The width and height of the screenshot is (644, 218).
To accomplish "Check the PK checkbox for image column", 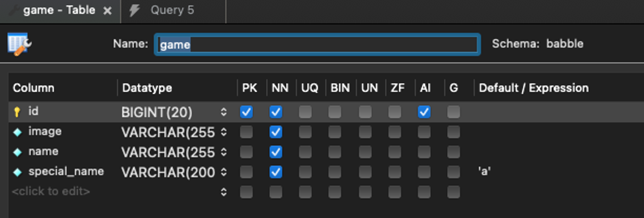I will 246,132.
